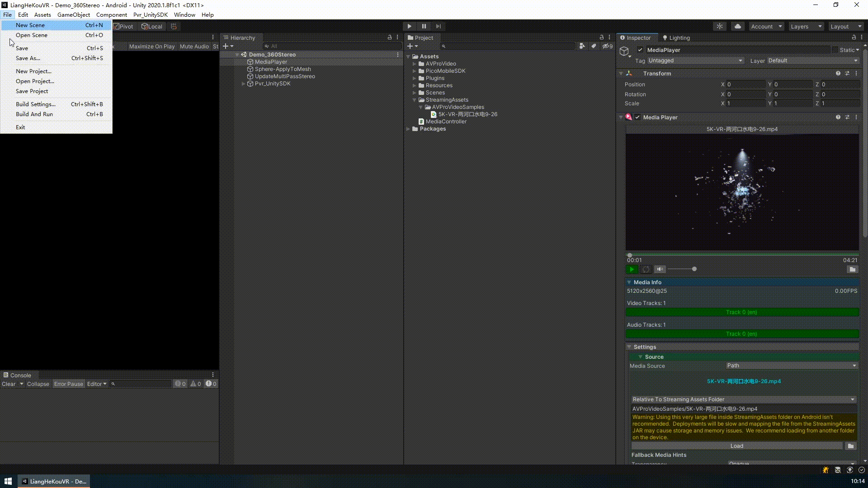
Task: Expand the Packages folder
Action: tap(408, 129)
